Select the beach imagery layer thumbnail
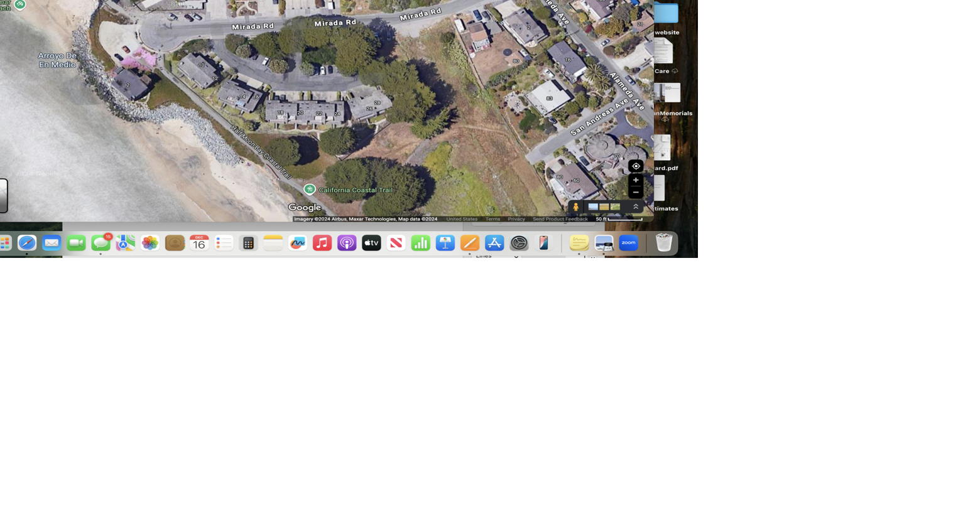The image size is (980, 514). click(593, 206)
